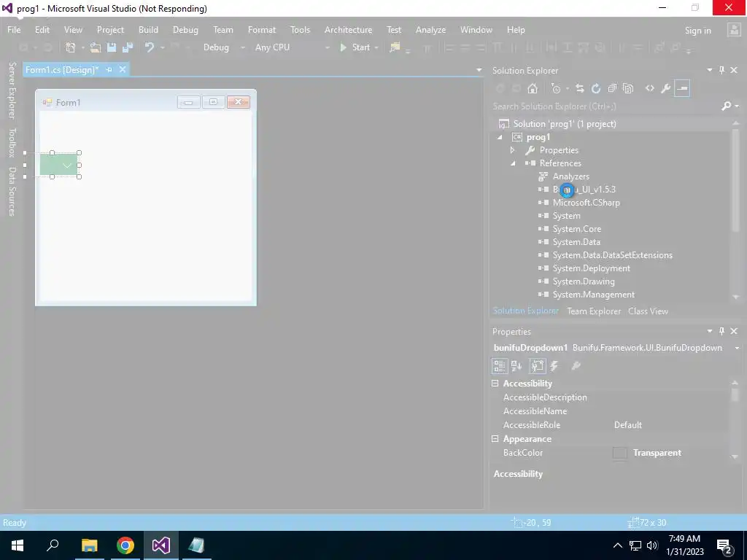
Task: Click the Sign in link
Action: tap(697, 31)
